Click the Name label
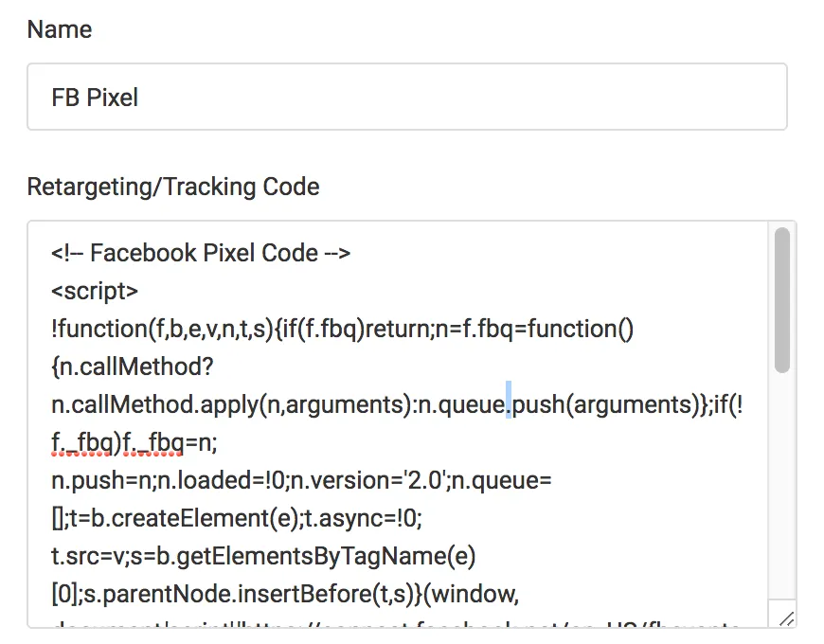The height and width of the screenshot is (644, 824). tap(58, 29)
